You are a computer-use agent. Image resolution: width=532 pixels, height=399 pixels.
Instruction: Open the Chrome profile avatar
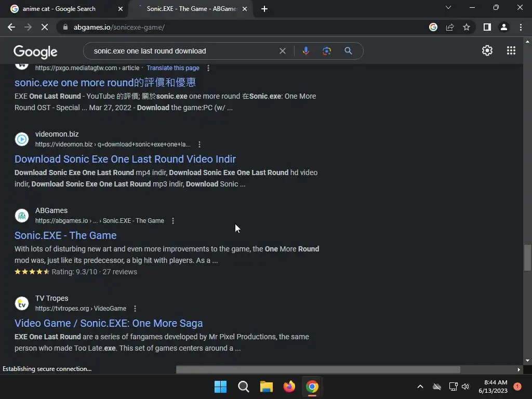point(504,27)
